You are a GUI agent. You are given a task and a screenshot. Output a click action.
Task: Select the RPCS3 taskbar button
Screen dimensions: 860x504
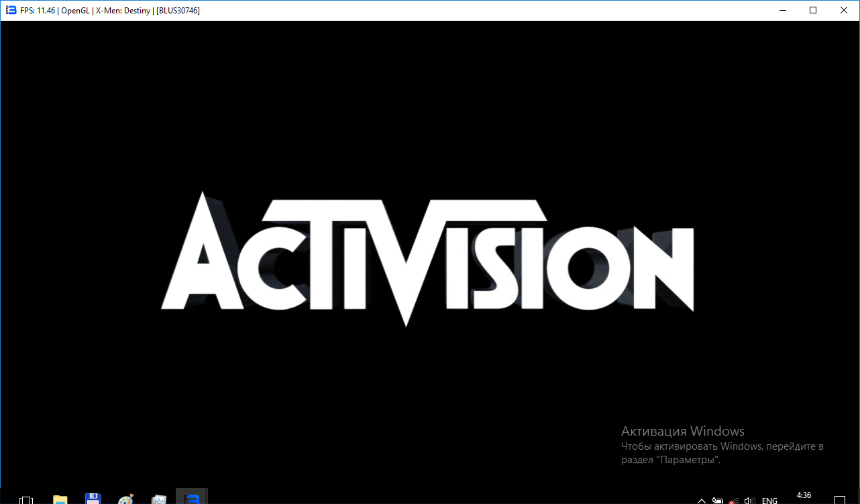[192, 497]
